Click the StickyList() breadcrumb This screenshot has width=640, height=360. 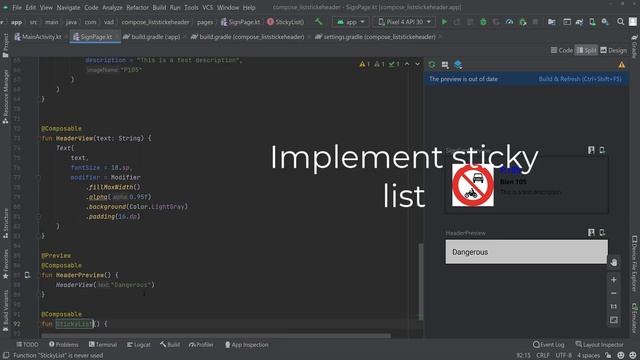[x=286, y=22]
